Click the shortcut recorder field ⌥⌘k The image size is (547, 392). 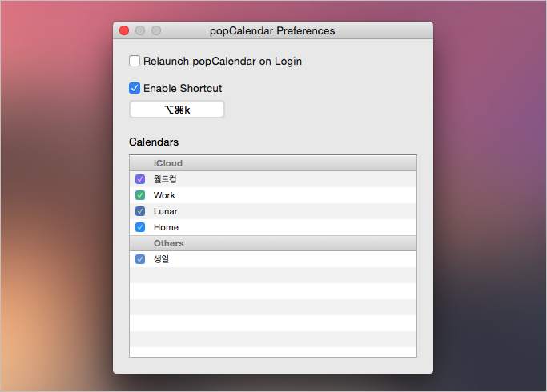(x=177, y=110)
